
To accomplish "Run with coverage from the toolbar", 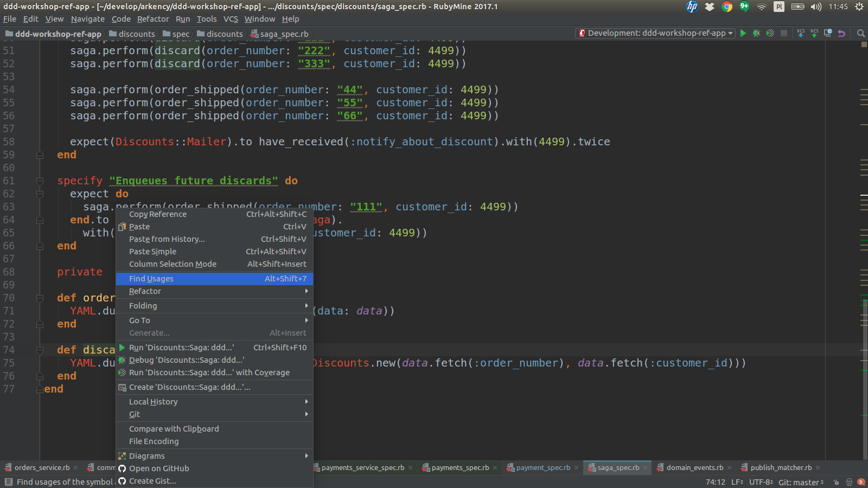I will (770, 33).
